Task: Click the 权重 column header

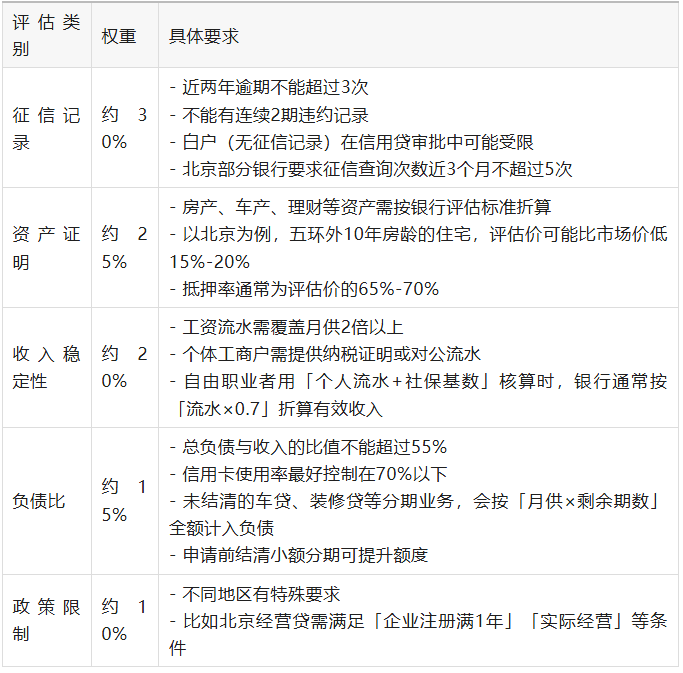Action: 119,35
